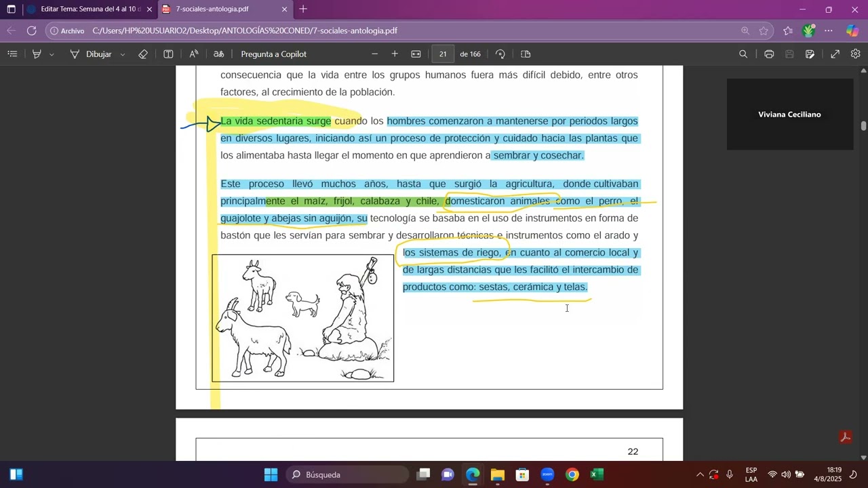Open the PDF table of contents panel
This screenshot has height=488, width=868.
tap(12, 54)
